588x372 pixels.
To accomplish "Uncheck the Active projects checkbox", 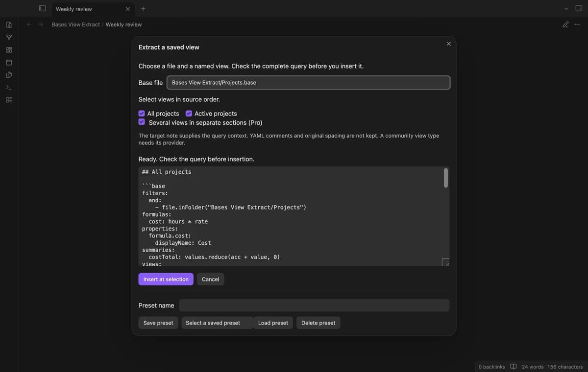I will click(189, 113).
